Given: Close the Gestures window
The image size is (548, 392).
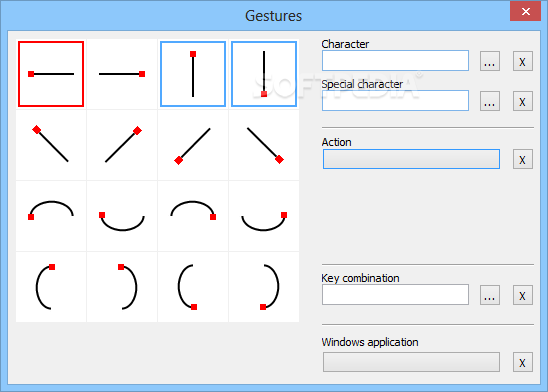Looking at the screenshot, I should coord(525,11).
